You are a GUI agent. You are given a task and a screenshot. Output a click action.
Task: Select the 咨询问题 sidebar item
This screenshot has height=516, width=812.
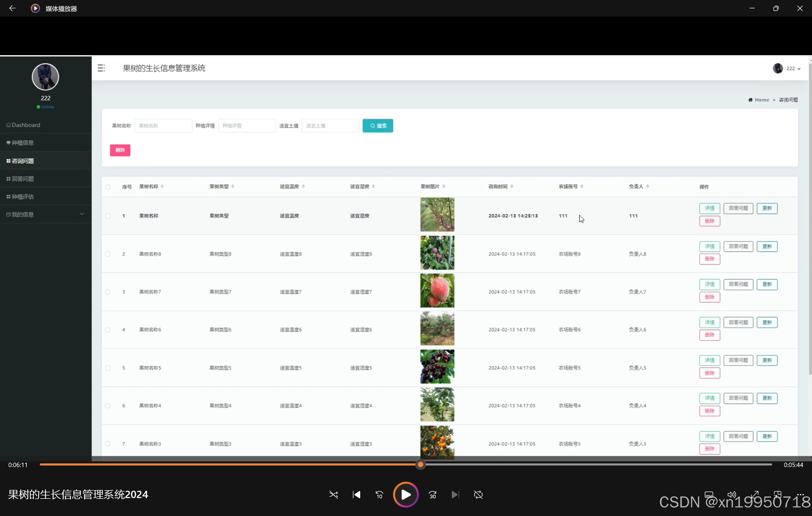tap(46, 161)
